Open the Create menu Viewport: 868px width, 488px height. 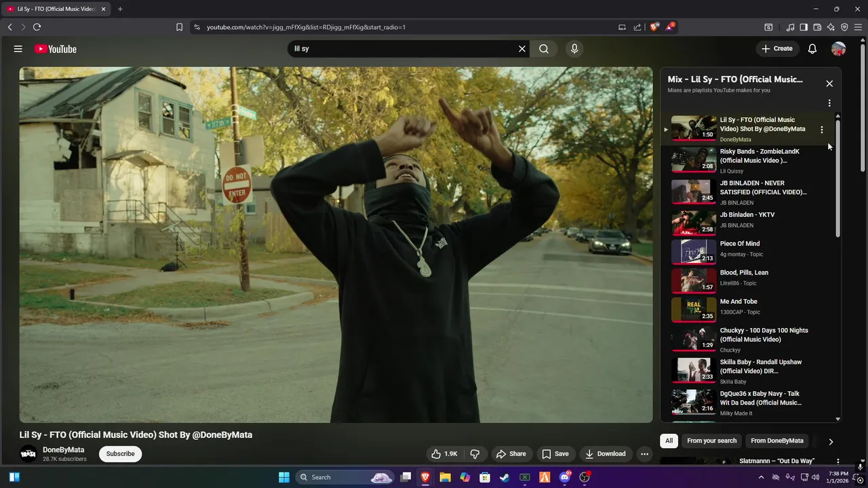click(777, 49)
